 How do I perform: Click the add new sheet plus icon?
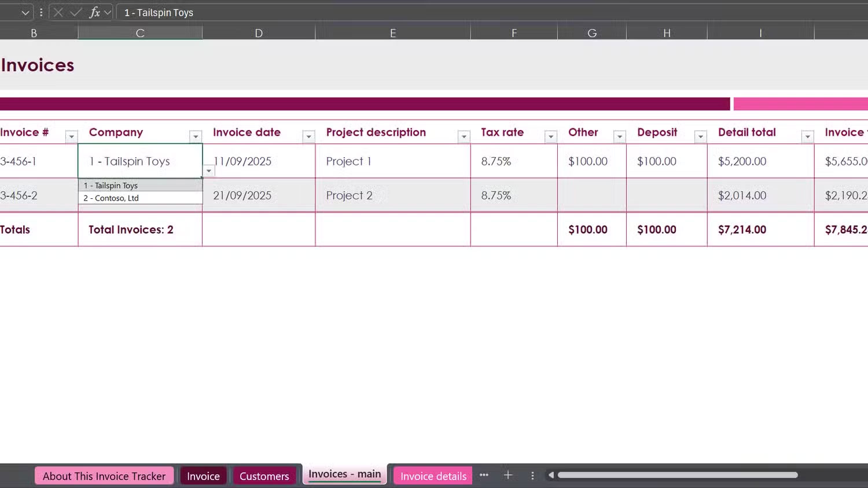coord(508,475)
